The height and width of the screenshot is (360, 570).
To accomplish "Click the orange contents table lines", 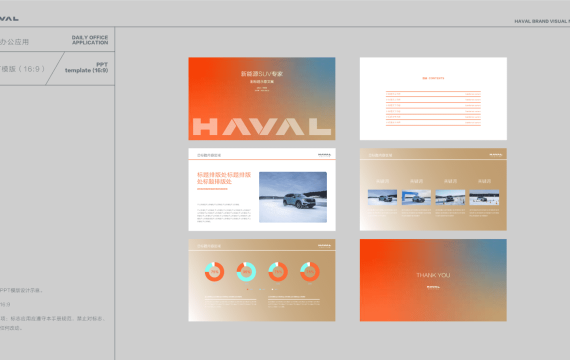I will [433, 108].
